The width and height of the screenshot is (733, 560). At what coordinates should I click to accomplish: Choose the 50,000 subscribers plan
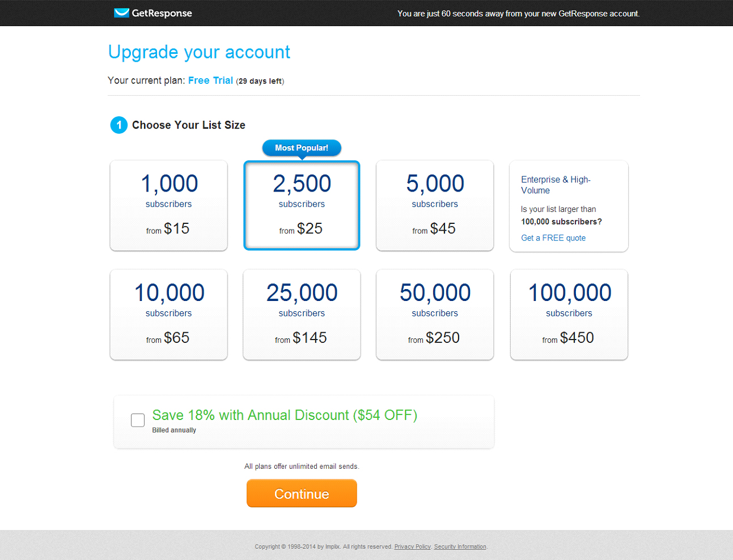435,315
